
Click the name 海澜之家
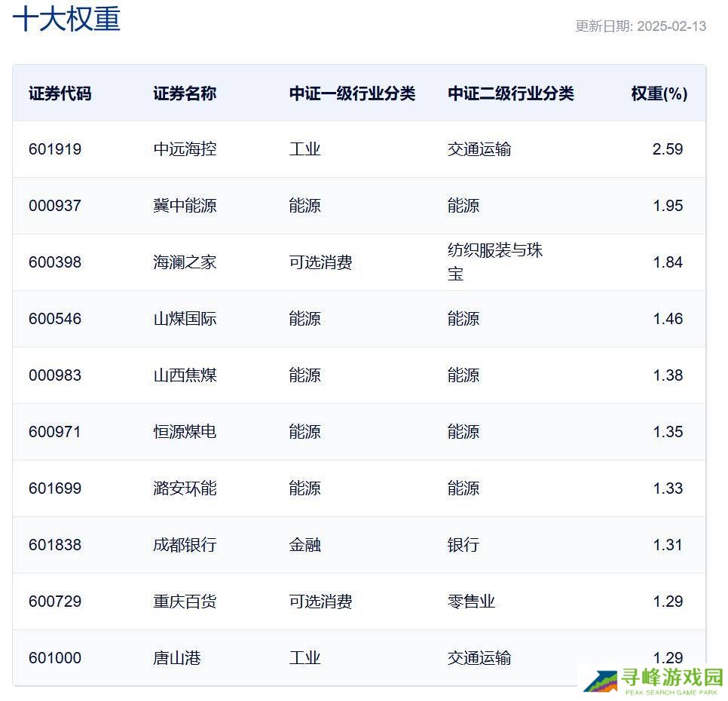tap(185, 262)
